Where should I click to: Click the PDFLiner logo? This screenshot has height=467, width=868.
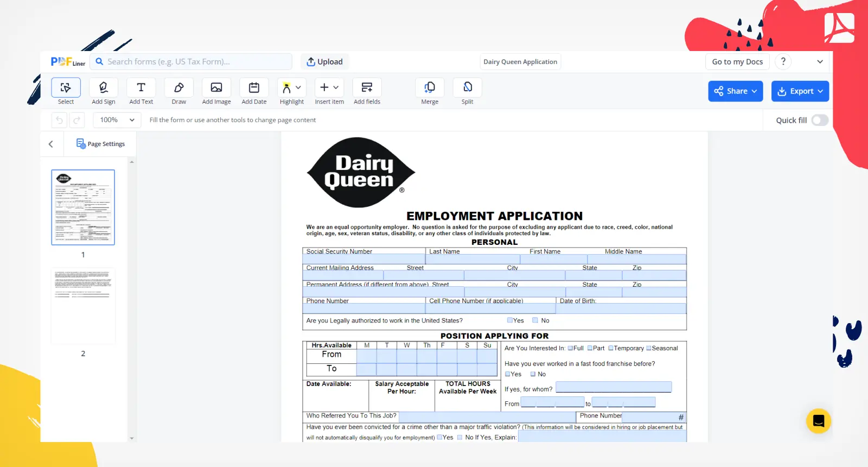pos(68,62)
